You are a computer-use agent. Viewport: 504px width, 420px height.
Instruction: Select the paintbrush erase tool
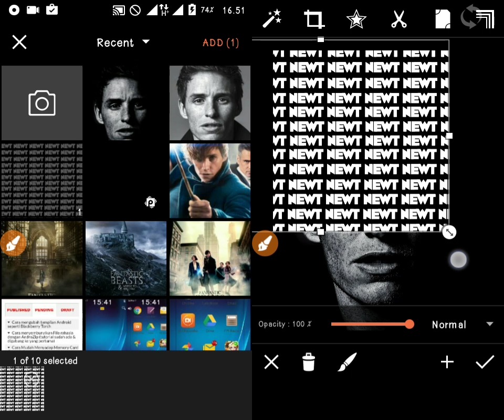click(x=347, y=362)
